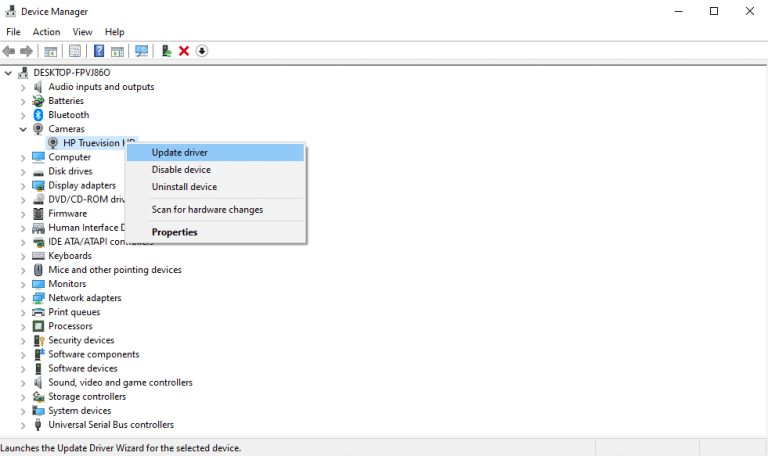The image size is (768, 456).
Task: Click the Disable device down-arrow toolbar icon
Action: tap(202, 51)
